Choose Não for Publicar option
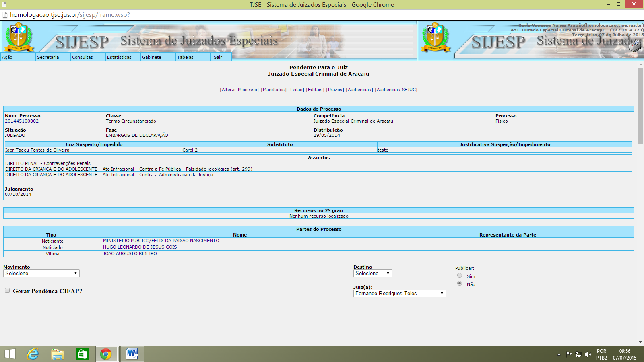 click(460, 284)
